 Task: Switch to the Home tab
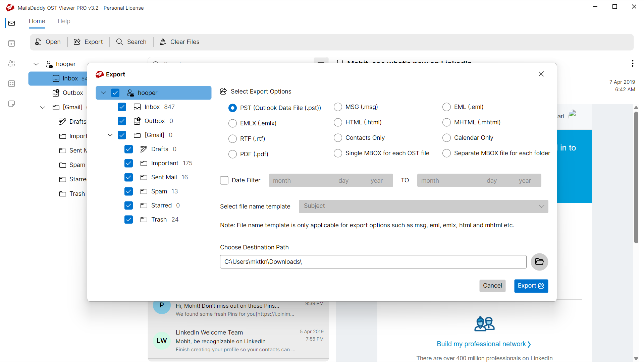pos(37,21)
